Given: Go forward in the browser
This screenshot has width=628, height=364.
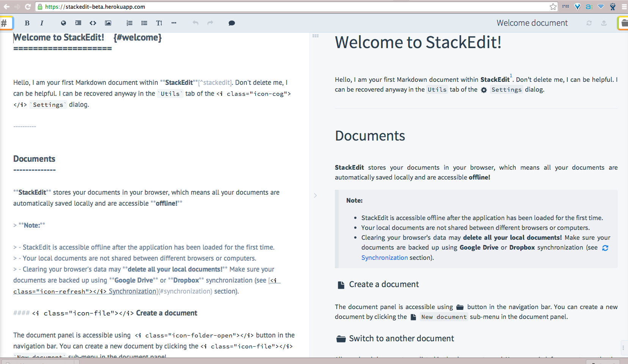Looking at the screenshot, I should pyautogui.click(x=17, y=6).
